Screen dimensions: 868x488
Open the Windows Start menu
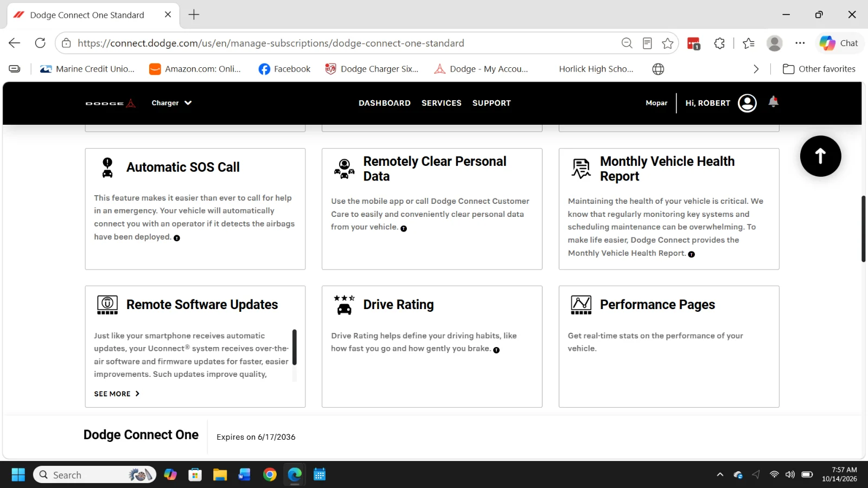(x=18, y=475)
